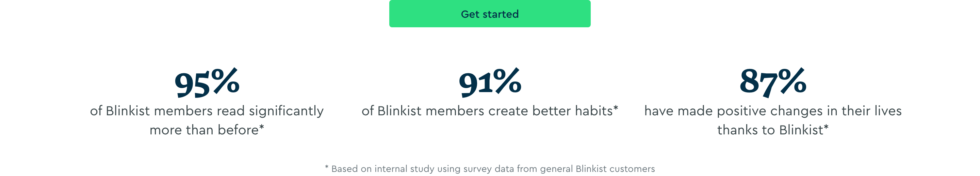
Task: Click the 'members read significantly' text line
Action: (207, 111)
